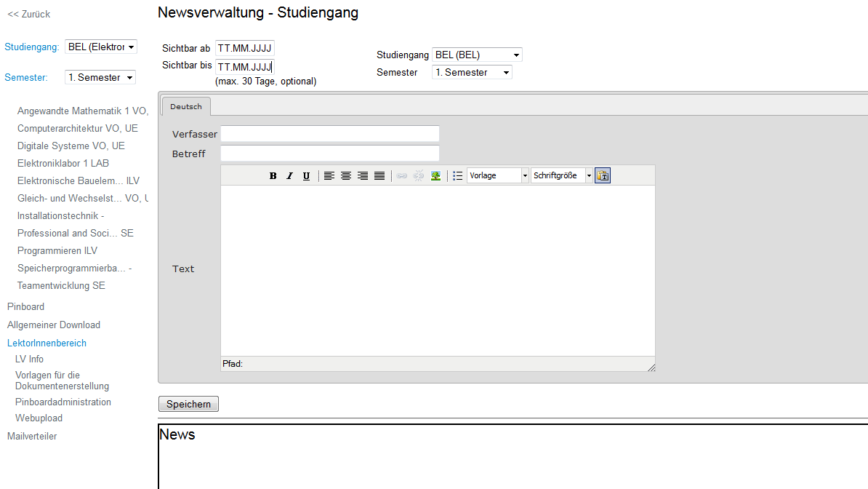The height and width of the screenshot is (489, 868).
Task: Align text left in editor toolbar
Action: [329, 176]
